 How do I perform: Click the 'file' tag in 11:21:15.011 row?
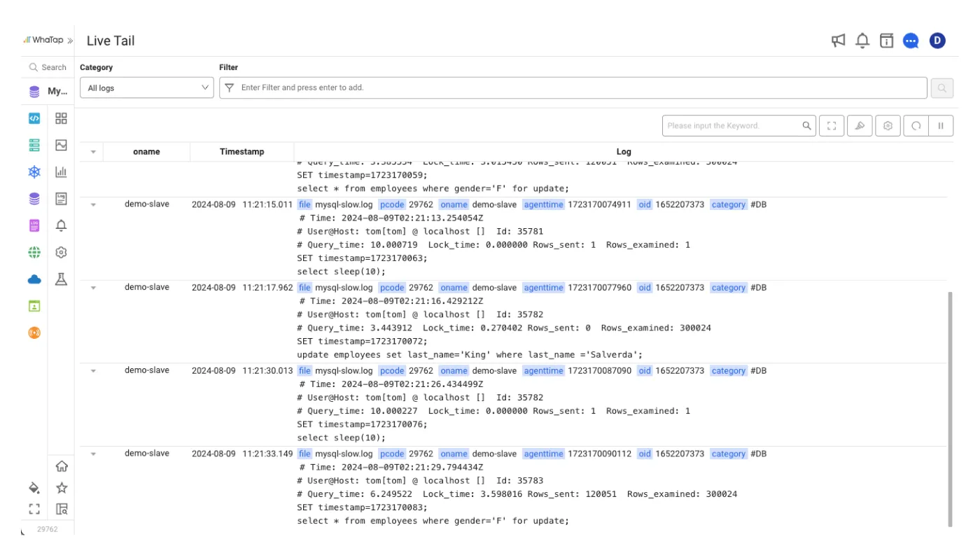(x=304, y=205)
